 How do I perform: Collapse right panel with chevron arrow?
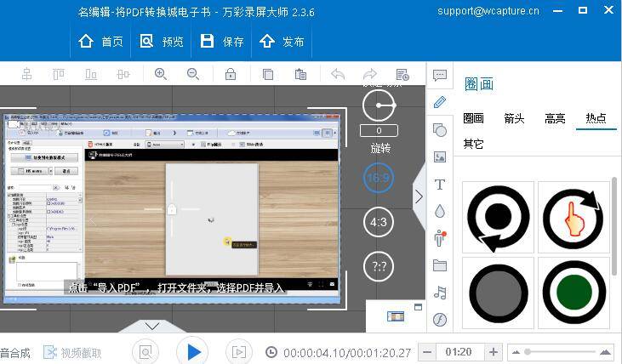(419, 196)
